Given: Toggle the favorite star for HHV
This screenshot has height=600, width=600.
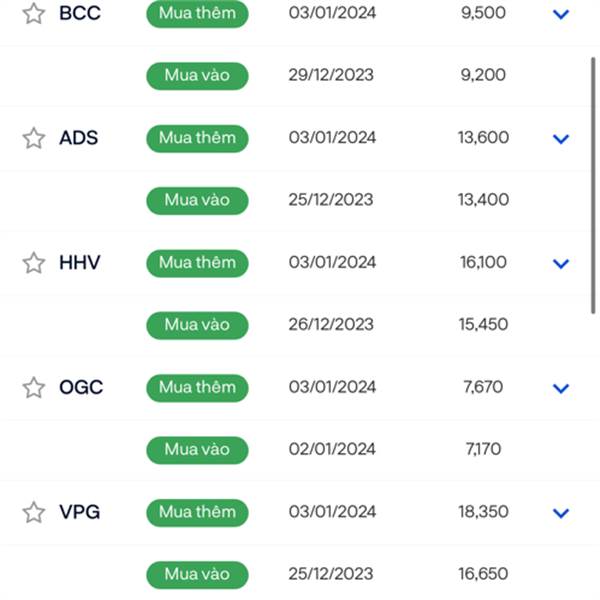Looking at the screenshot, I should click(x=34, y=263).
